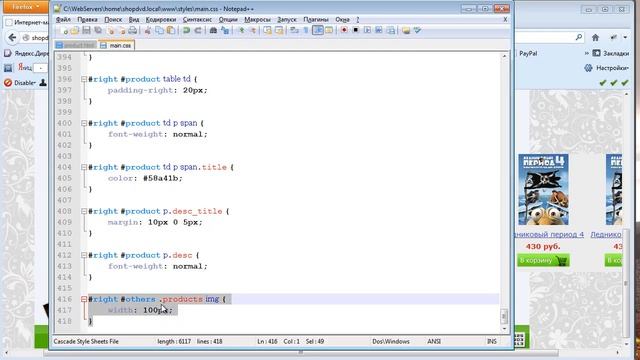Open Find dialog via binoculars icon
640x360 pixels.
tap(213, 30)
